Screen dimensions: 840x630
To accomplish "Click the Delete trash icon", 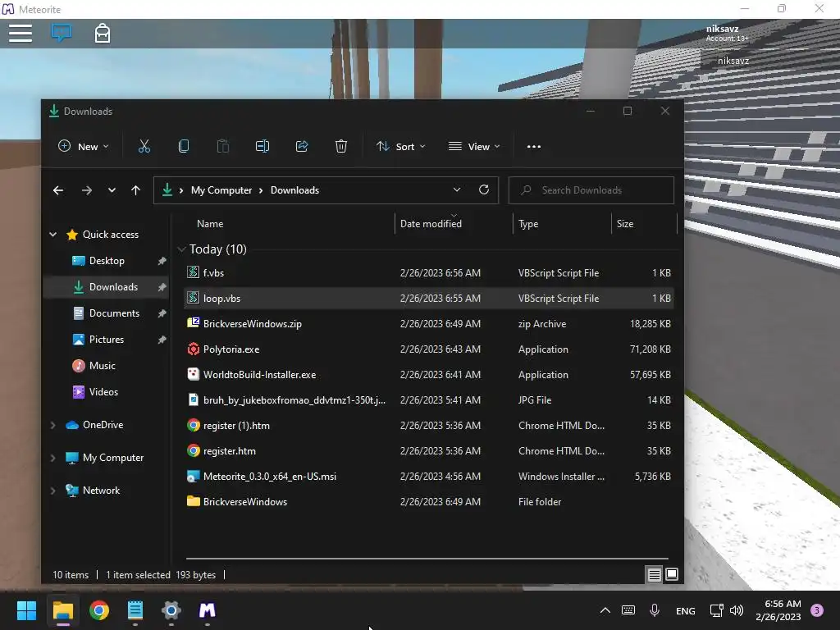I will point(341,146).
